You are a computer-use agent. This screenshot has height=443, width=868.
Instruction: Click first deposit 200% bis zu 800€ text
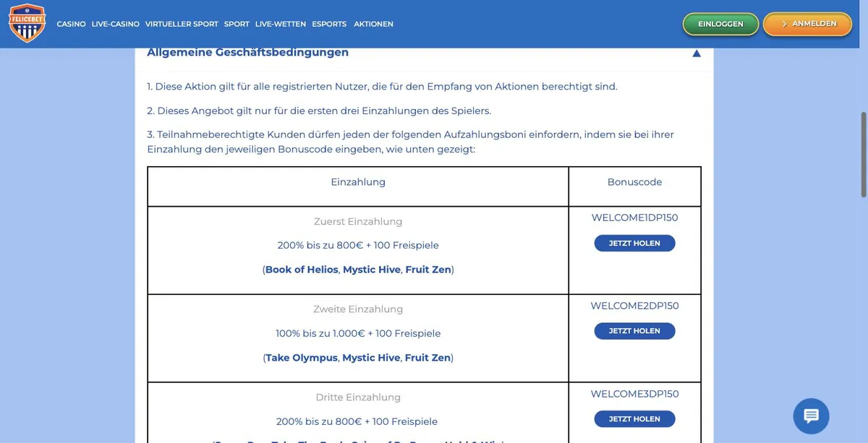(358, 246)
